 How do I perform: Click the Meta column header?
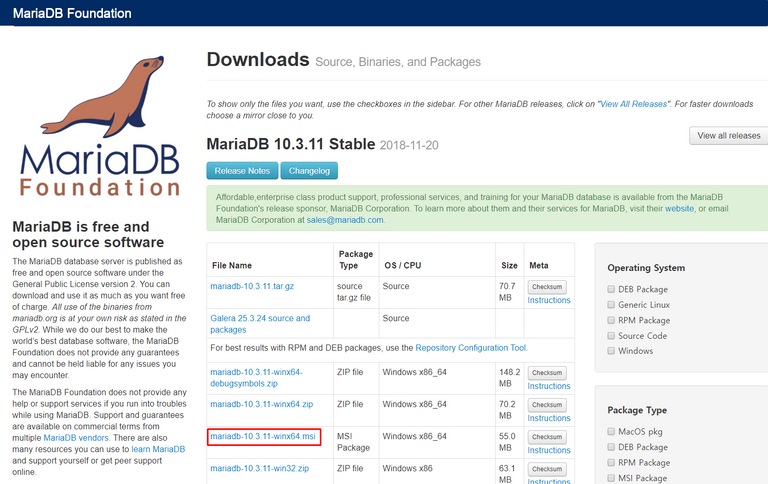[x=539, y=266]
